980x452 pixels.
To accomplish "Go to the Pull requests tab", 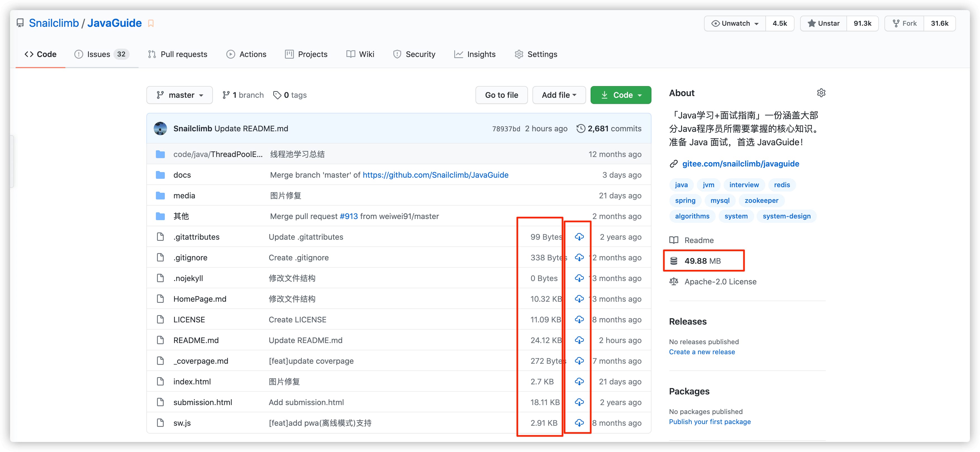I will (x=177, y=54).
